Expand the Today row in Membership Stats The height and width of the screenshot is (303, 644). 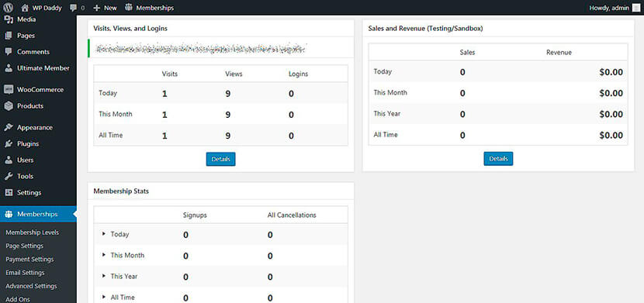point(104,234)
